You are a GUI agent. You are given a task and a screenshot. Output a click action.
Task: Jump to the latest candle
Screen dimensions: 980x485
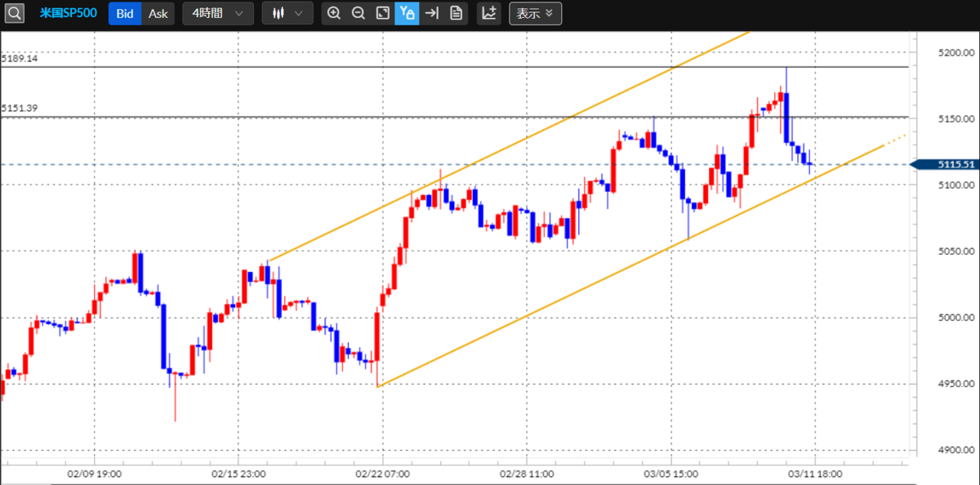(431, 13)
